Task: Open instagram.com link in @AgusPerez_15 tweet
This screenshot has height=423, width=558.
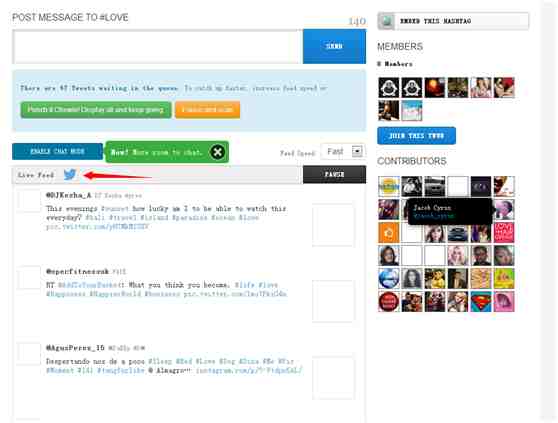Action: (249, 370)
